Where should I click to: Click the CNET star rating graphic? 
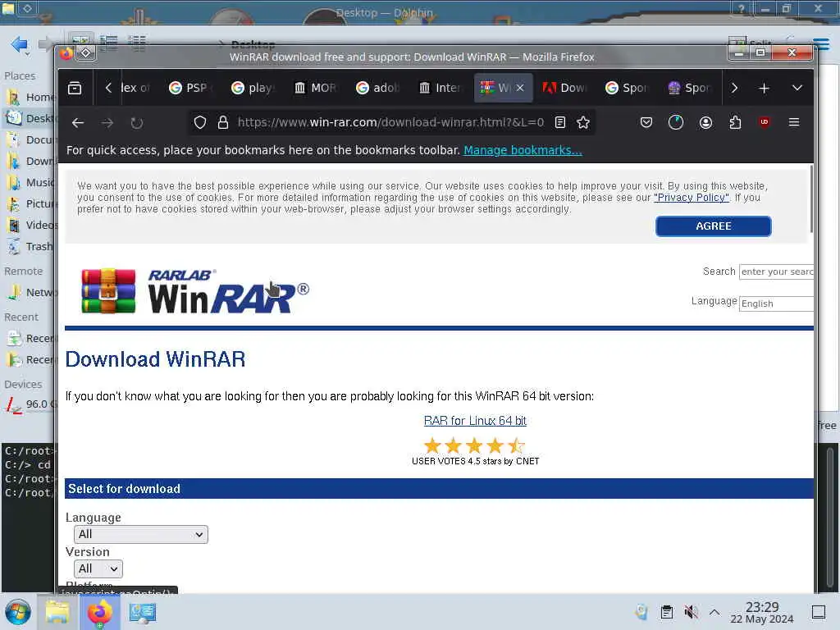click(x=475, y=445)
